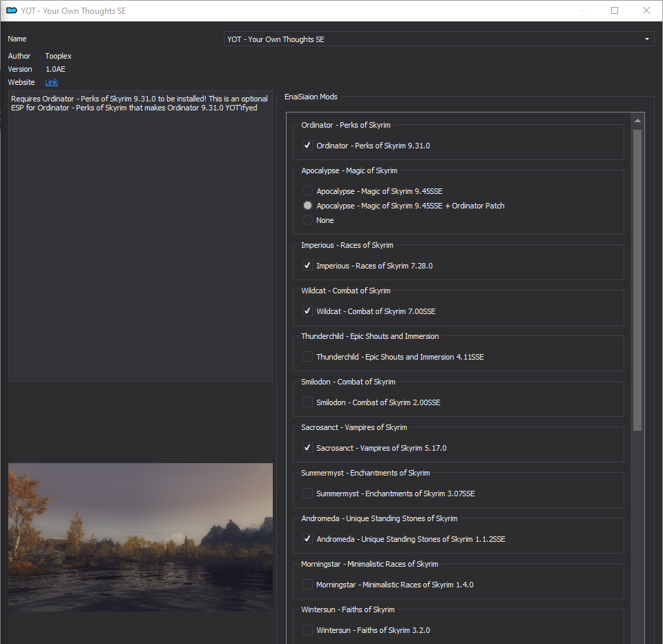Click the Apocalypse - Magic of Skyrim group label
The height and width of the screenshot is (644, 663).
click(349, 170)
